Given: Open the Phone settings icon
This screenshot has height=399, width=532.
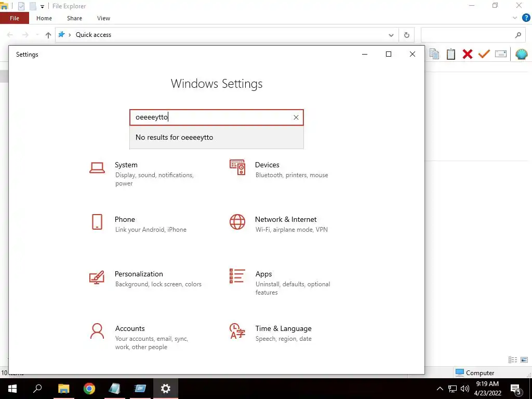Looking at the screenshot, I should (x=97, y=222).
